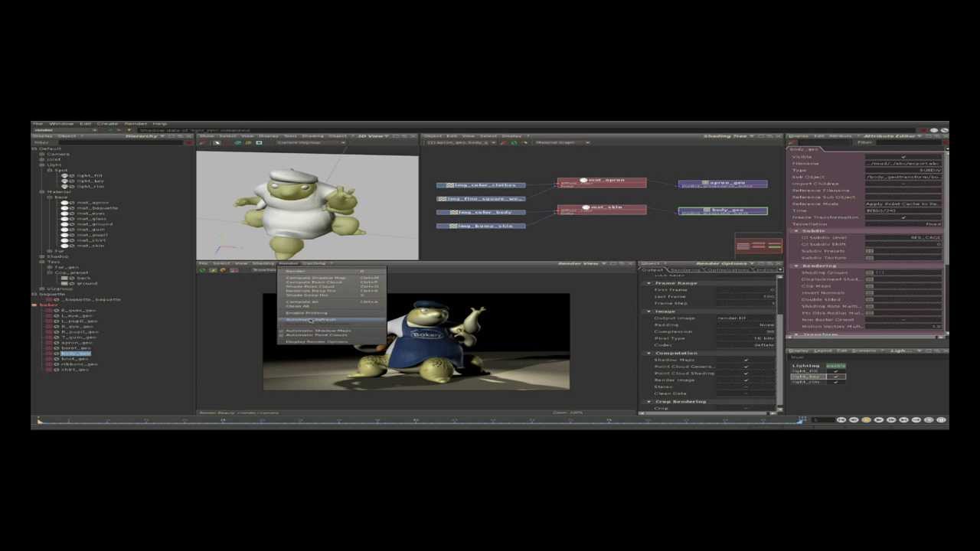980x551 pixels.
Task: Click the material icon beside mat_skin
Action: [64, 246]
